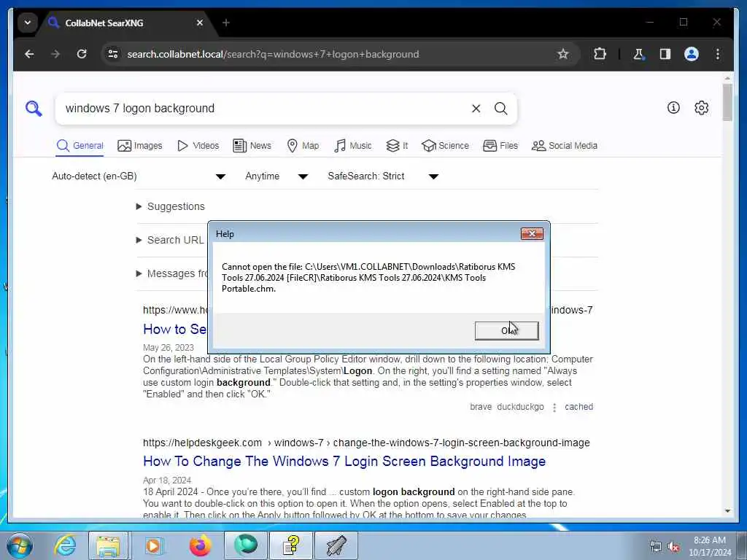The width and height of the screenshot is (747, 560).
Task: Open How To Change The Windows 7 Login Screen link
Action: [344, 462]
